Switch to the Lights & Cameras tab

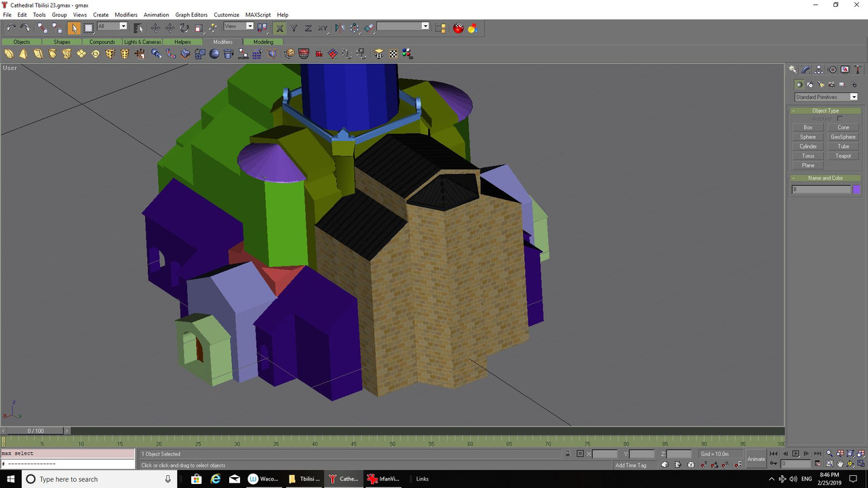point(142,42)
